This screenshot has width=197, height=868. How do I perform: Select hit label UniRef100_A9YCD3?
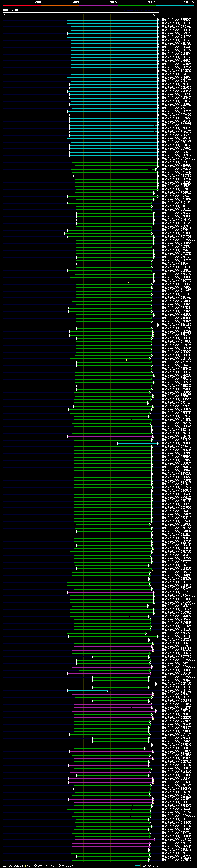pos(177,115)
